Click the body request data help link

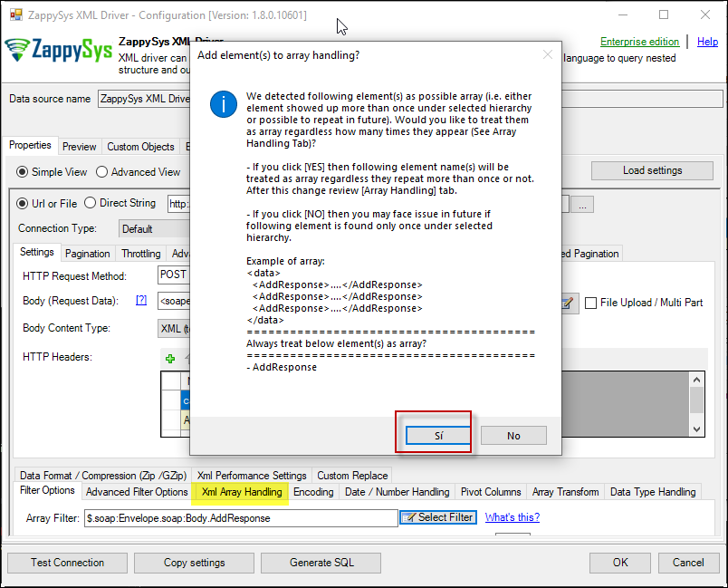(x=141, y=300)
